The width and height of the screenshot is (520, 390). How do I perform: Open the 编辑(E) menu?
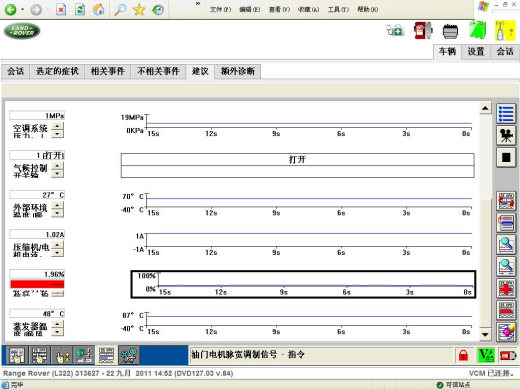coord(250,9)
